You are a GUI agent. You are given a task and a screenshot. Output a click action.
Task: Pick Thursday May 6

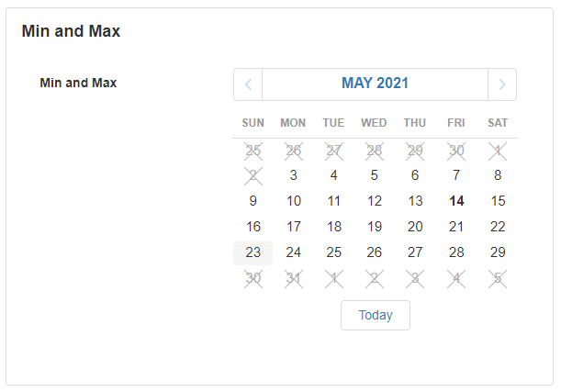415,175
